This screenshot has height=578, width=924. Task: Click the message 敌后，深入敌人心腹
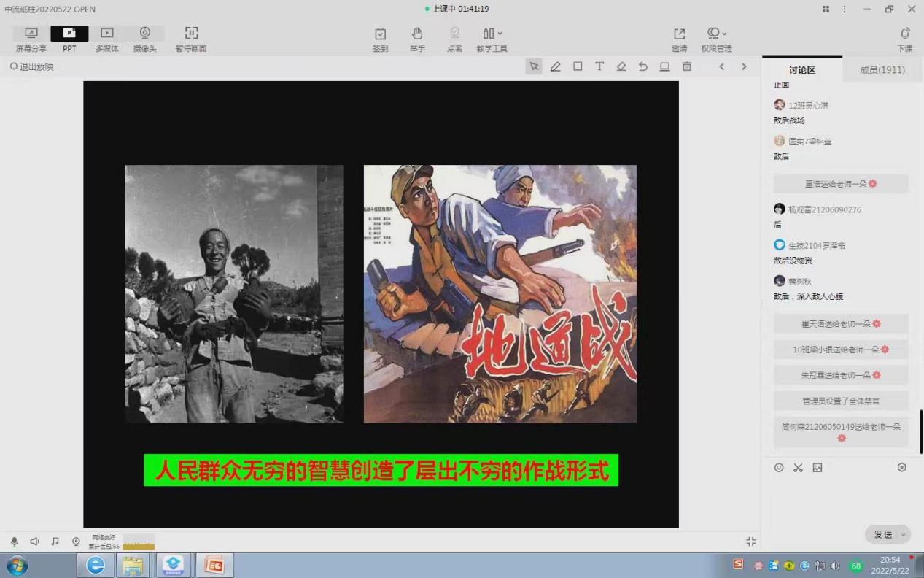pyautogui.click(x=808, y=296)
